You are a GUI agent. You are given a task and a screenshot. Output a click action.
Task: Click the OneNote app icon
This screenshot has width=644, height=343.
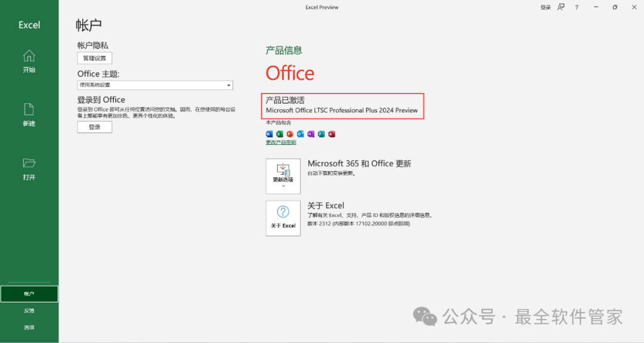pos(311,134)
